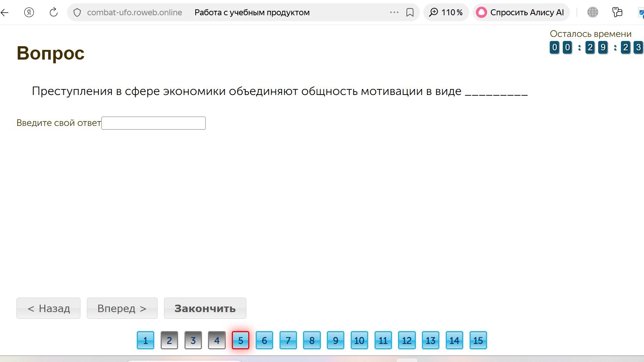The height and width of the screenshot is (362, 644).
Task: Reload the page with refresh icon
Action: click(54, 12)
